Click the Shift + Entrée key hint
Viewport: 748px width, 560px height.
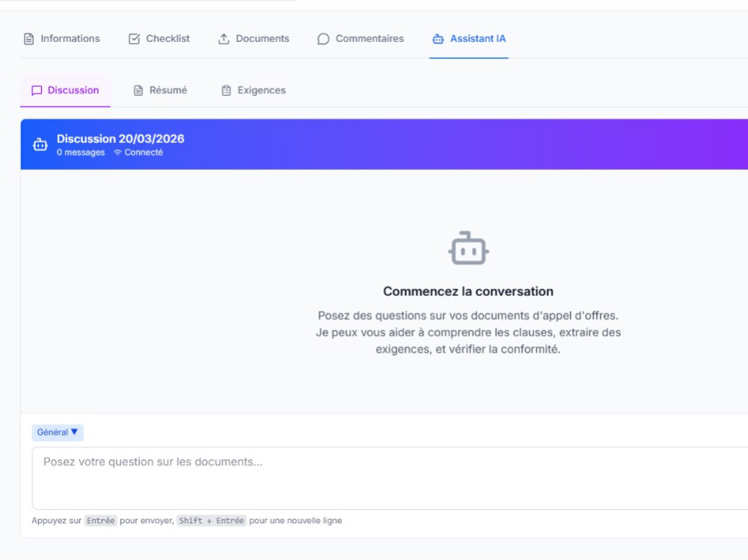(x=212, y=520)
